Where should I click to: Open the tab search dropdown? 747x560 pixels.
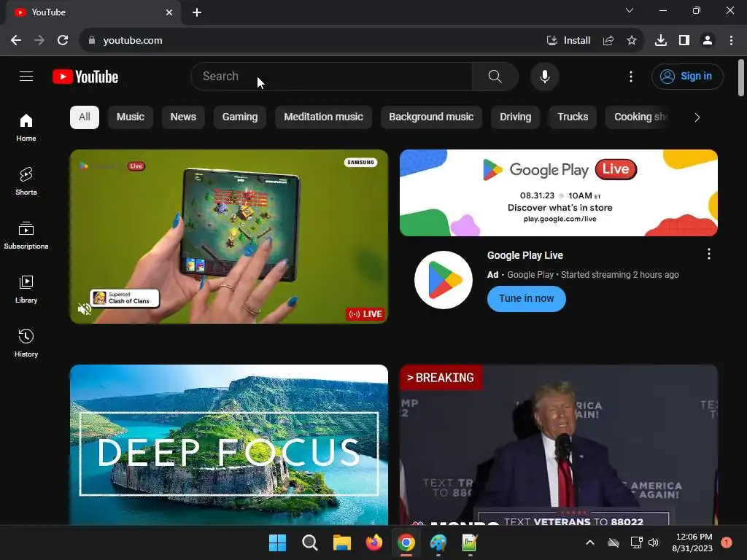click(x=630, y=10)
